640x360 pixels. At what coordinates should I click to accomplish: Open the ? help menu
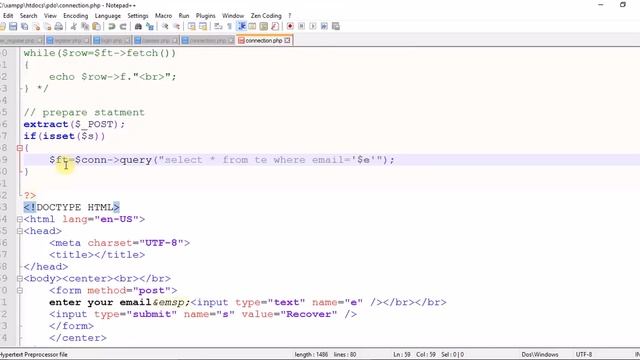[x=290, y=16]
